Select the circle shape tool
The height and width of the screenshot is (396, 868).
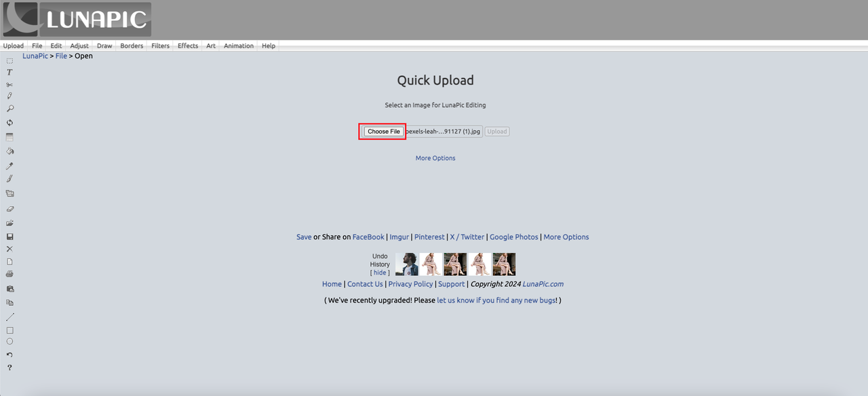(9, 341)
